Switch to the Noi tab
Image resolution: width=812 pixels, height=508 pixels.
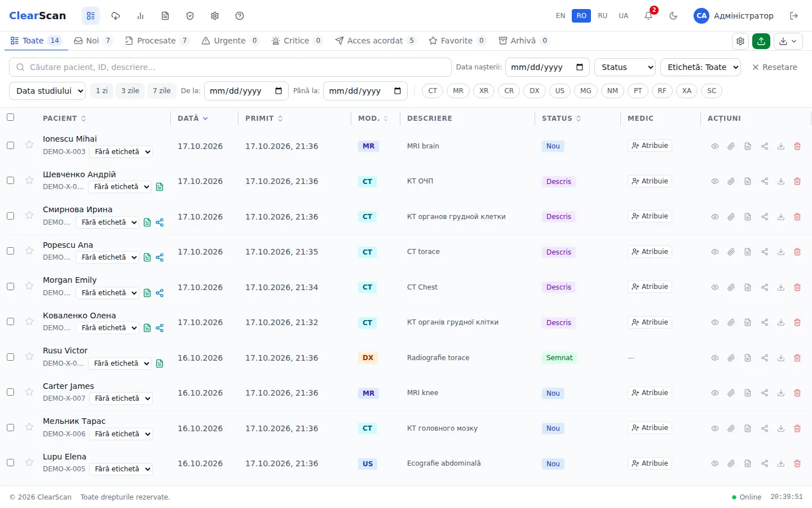tap(92, 41)
